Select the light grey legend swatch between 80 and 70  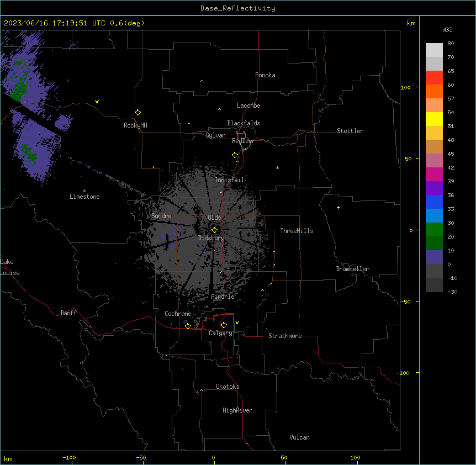434,50
